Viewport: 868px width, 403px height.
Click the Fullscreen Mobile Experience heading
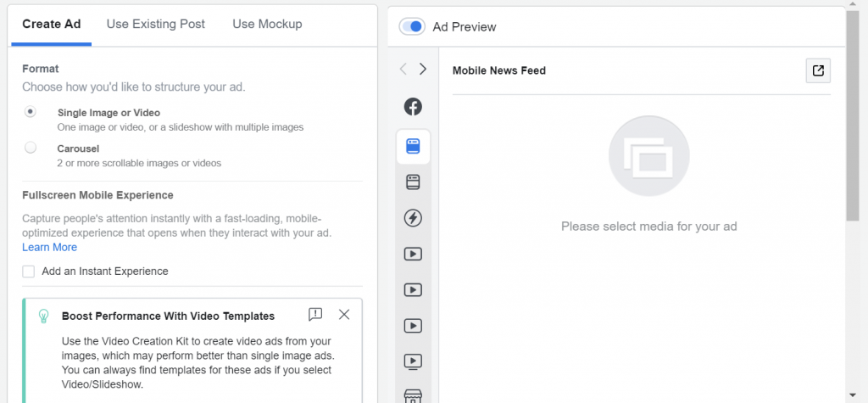(x=98, y=195)
